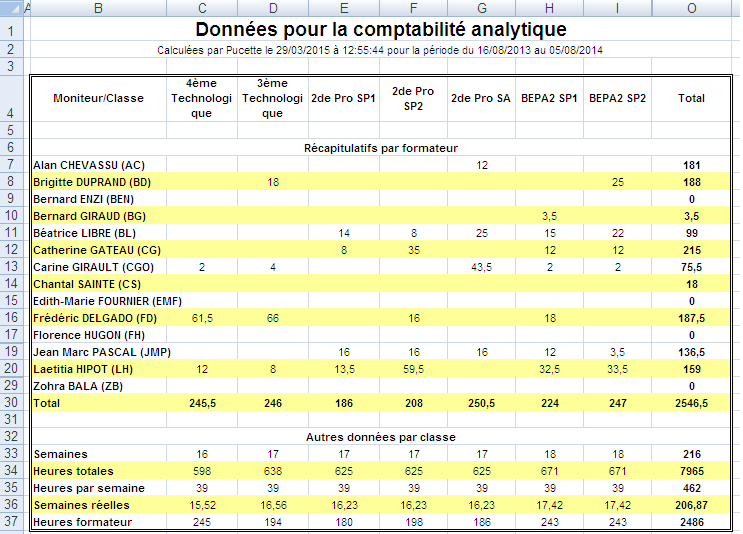Select the cell 'Catherine GATEAU (CG)'
743x534 pixels.
[x=99, y=250]
